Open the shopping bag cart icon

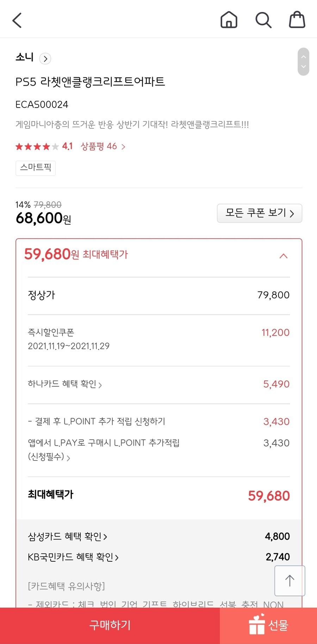(297, 20)
